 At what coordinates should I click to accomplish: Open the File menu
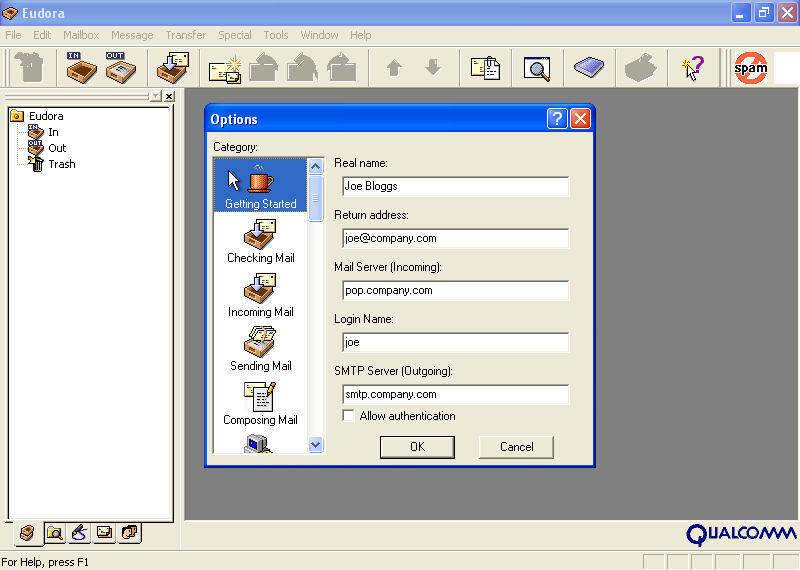[x=13, y=35]
